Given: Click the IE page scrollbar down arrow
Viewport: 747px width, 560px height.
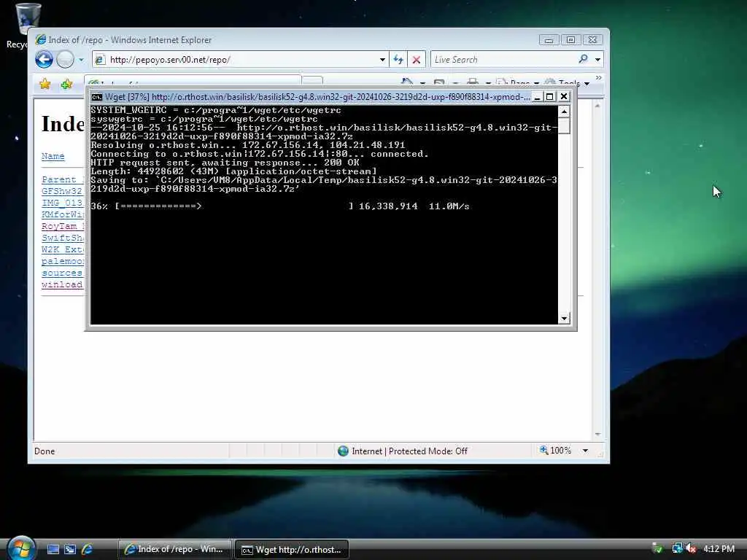Looking at the screenshot, I should click(597, 435).
